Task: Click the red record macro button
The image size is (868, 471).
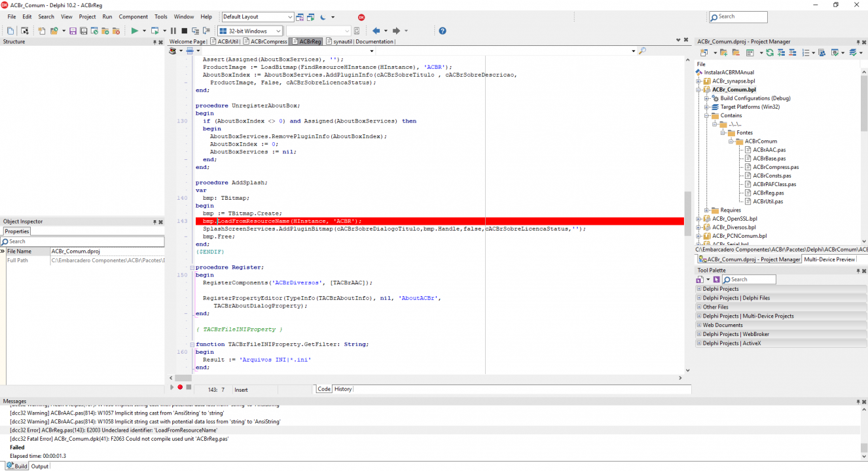Action: tap(180, 387)
